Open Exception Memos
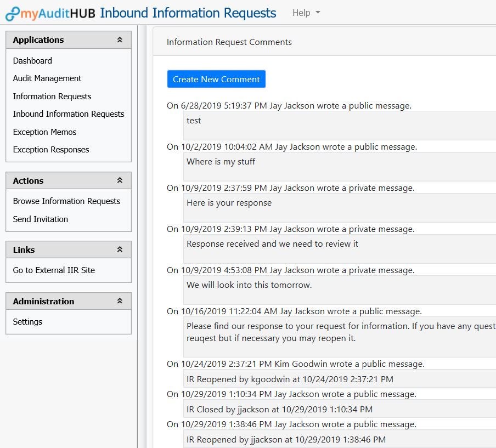The image size is (496, 448). point(44,132)
